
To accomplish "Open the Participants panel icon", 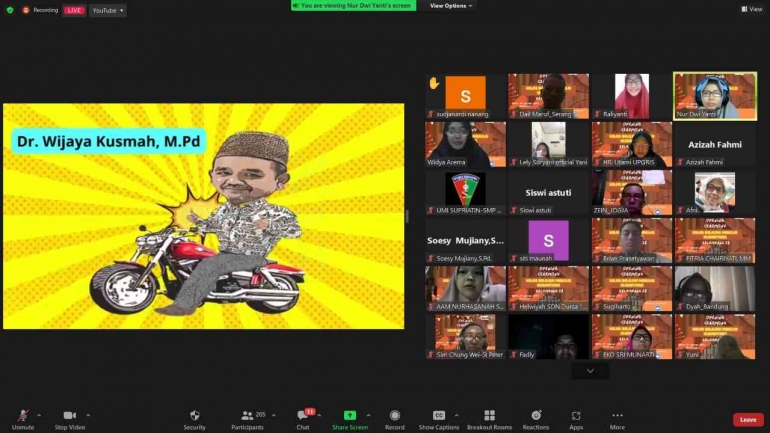I will point(248,415).
